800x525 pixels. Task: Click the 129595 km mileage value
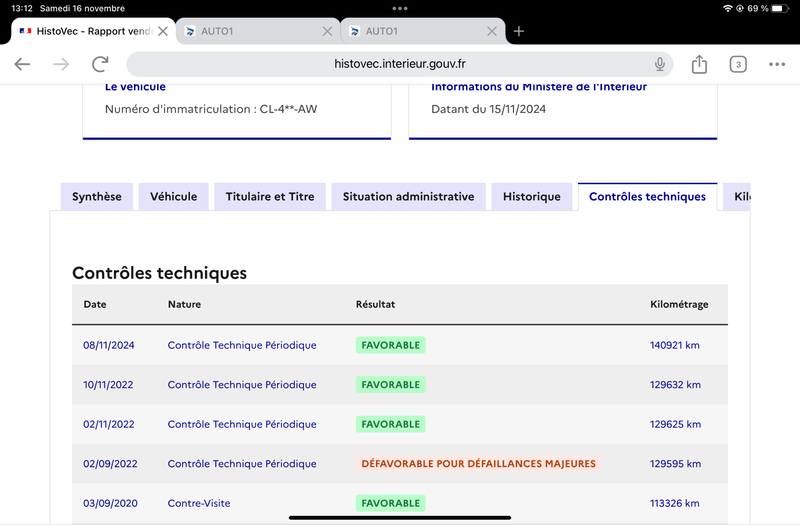(675, 464)
